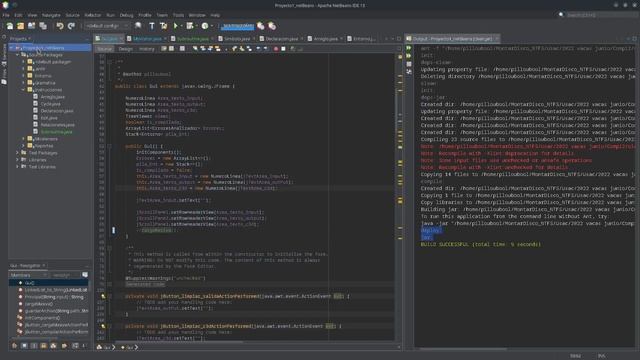
Task: Toggle Show Non-Public Members filter in Navigator
Action: click(x=44, y=346)
